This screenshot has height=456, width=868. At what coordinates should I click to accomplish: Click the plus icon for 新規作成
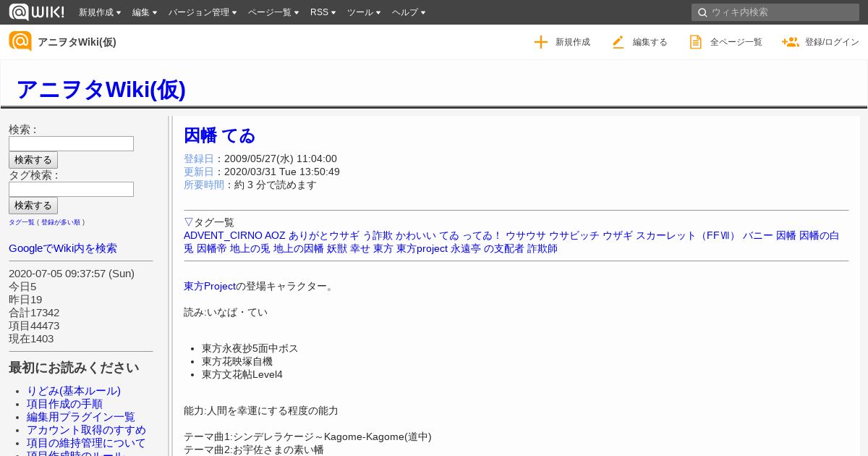(541, 42)
